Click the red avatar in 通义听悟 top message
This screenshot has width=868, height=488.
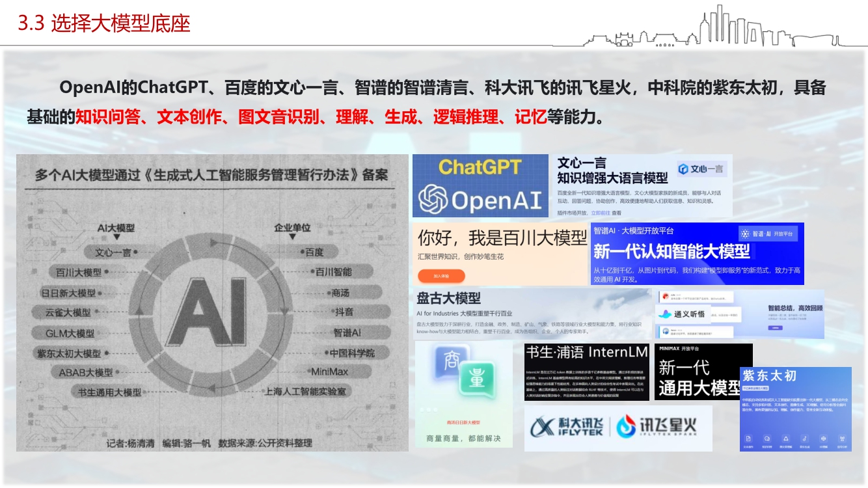pos(666,297)
